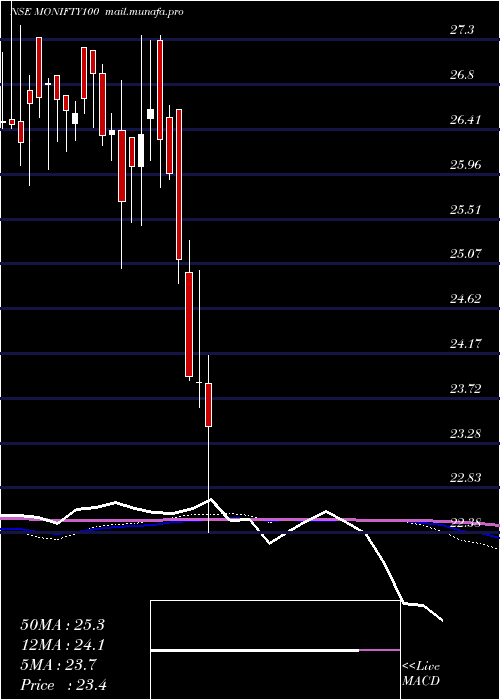Click the mail.munafa.pro watermark text
Image resolution: width=500 pixels, height=700 pixels.
click(x=144, y=12)
